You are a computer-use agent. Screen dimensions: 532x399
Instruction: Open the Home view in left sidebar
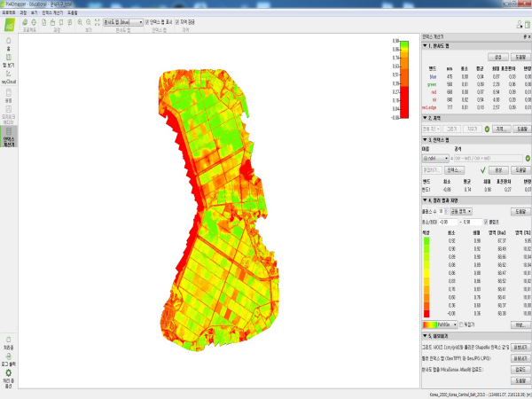tap(9, 43)
